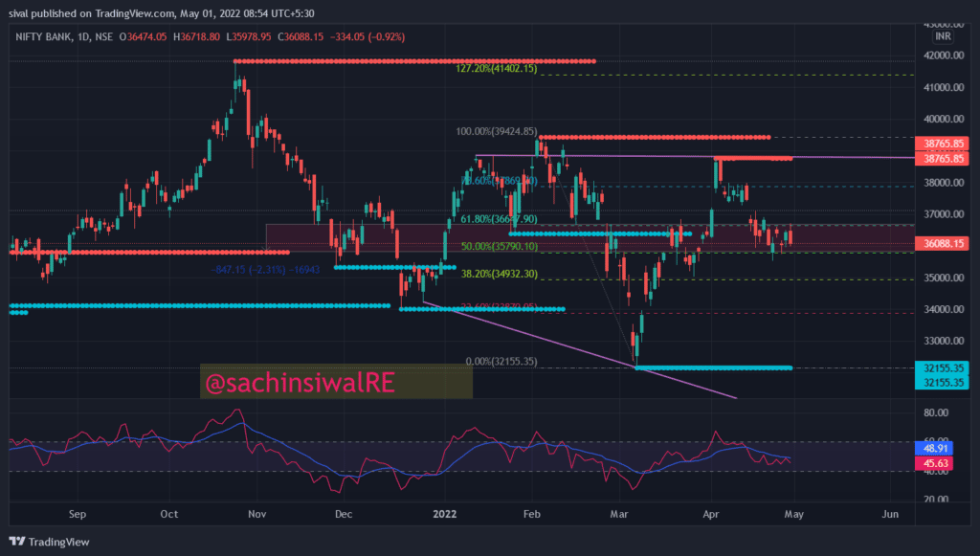
Task: Click the close value C36088.15
Action: tap(301, 37)
